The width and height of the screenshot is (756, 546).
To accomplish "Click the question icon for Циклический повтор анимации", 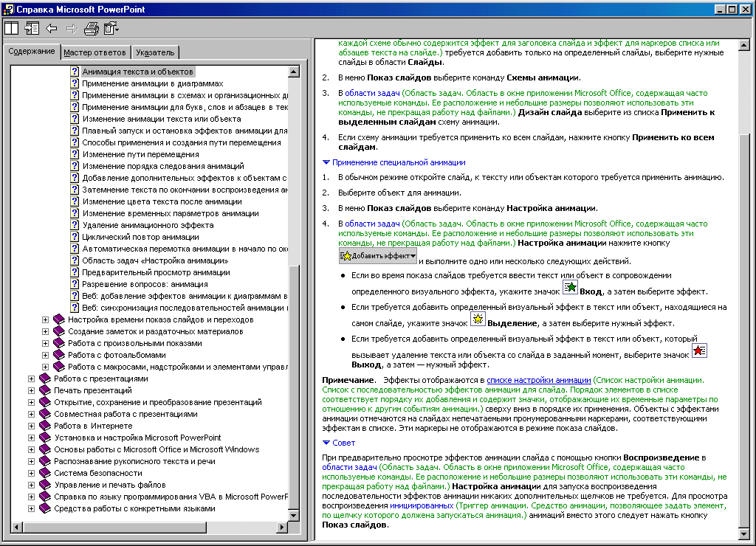I will (75, 237).
